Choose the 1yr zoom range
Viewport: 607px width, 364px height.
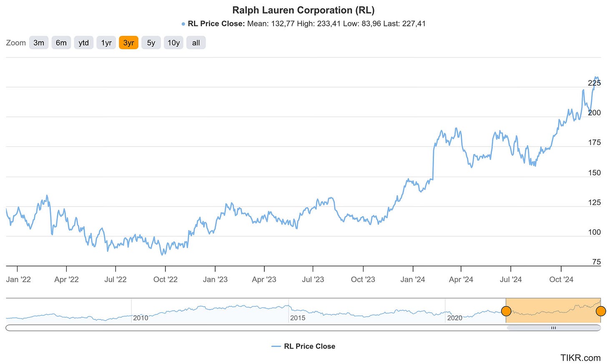[x=106, y=43]
